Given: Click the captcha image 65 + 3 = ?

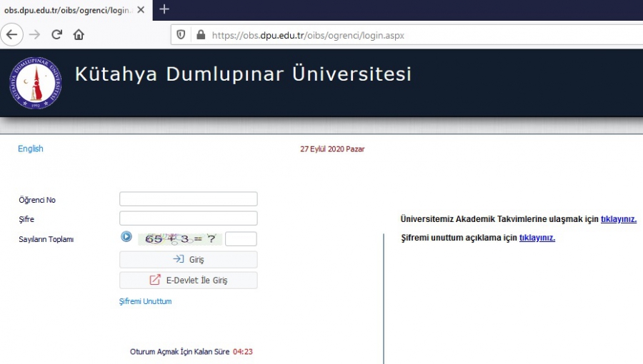Looking at the screenshot, I should 180,238.
